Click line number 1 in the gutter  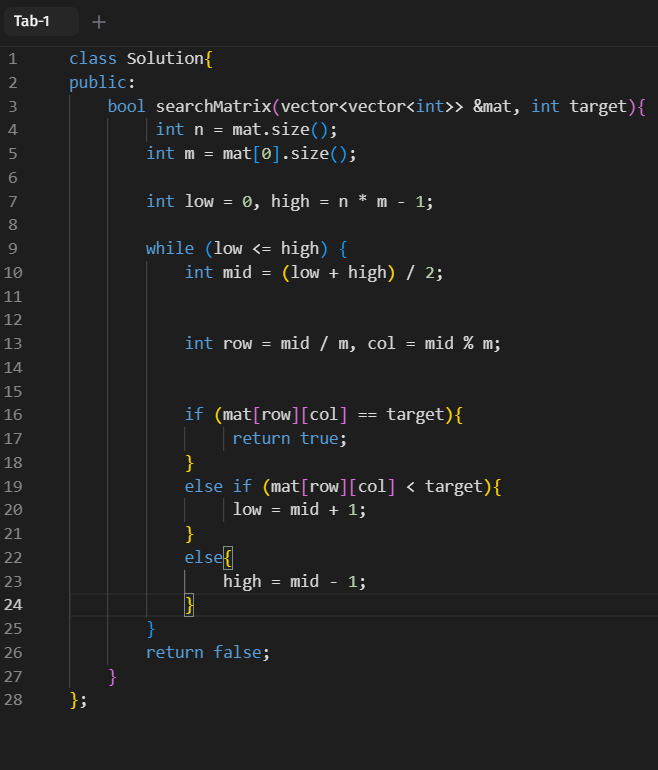coord(13,59)
